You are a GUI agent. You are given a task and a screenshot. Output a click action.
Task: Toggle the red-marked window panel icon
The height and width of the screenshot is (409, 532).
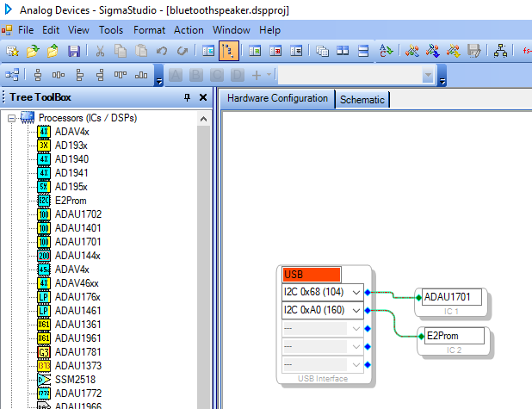275,51
